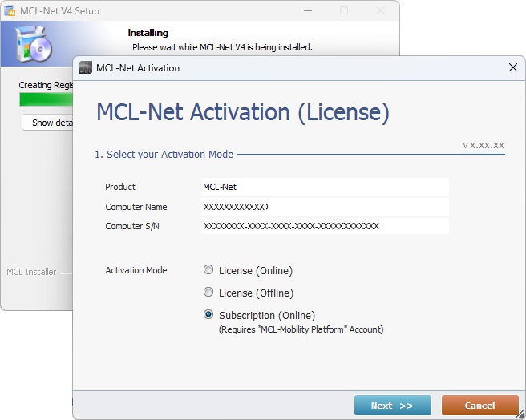Click 'MCL Installer' text in Setup window
Viewport: 526px width, 420px height.
pos(31,272)
